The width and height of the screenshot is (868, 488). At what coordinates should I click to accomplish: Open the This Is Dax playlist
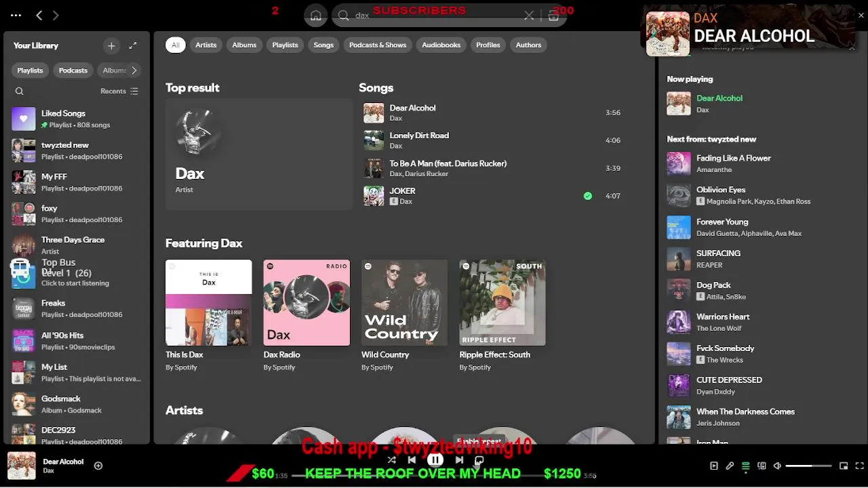[x=209, y=316]
